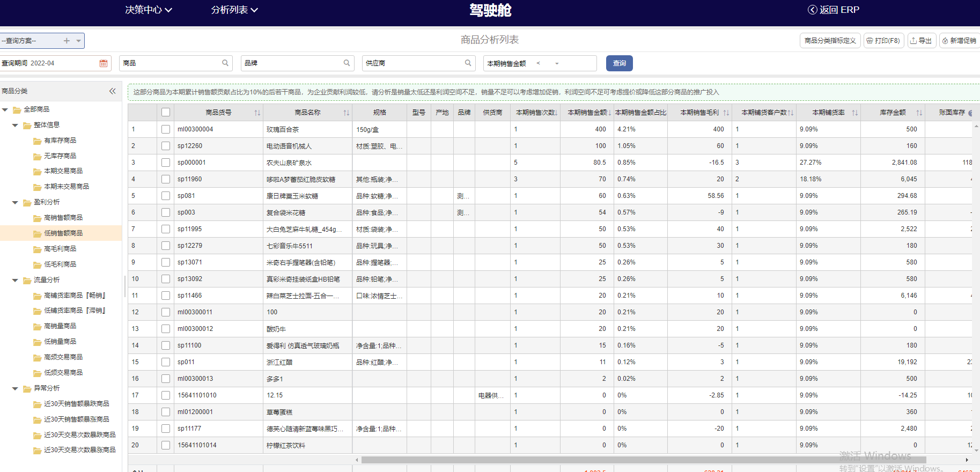Click the 商品分类指标定义 button

tap(830, 41)
